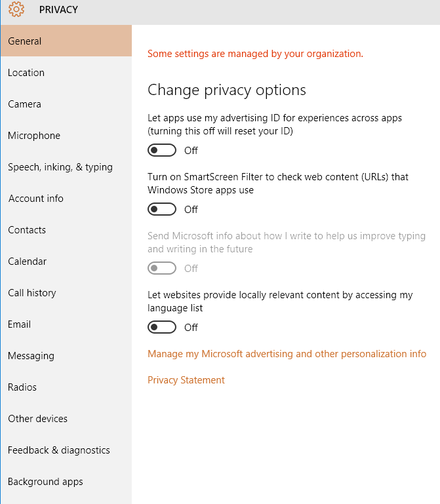Enable the SmartScreen Filter switch
The height and width of the screenshot is (504, 440).
(162, 210)
